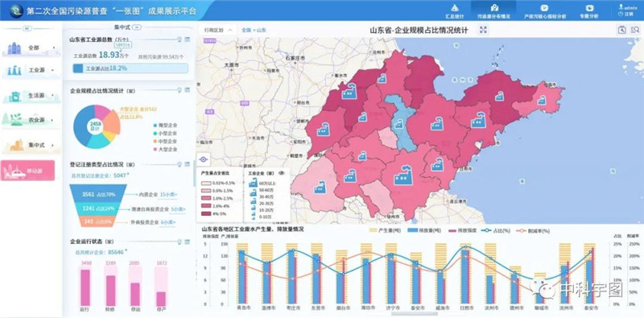Click the 注销 logout icon
Image resolution: width=644 pixels, height=318 pixels.
coord(621,14)
